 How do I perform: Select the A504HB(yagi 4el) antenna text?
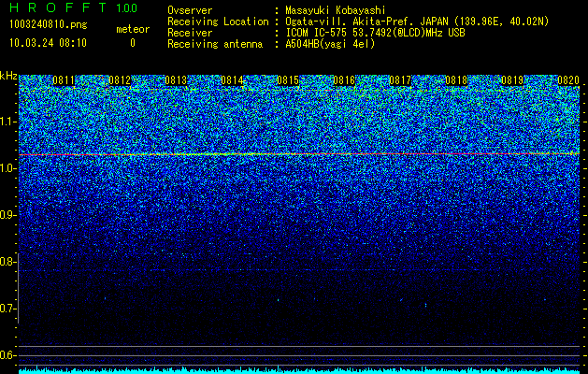click(330, 44)
